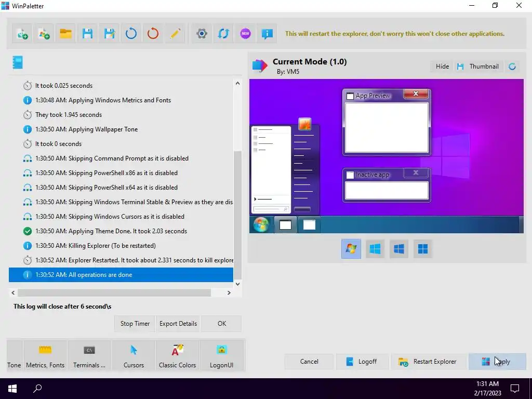
Task: Open settings with the gear icon
Action: click(x=202, y=34)
